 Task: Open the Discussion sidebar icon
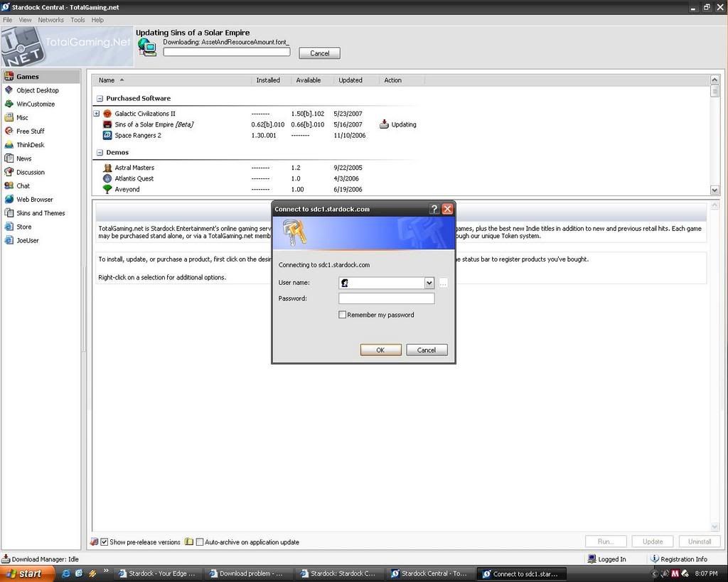point(9,172)
